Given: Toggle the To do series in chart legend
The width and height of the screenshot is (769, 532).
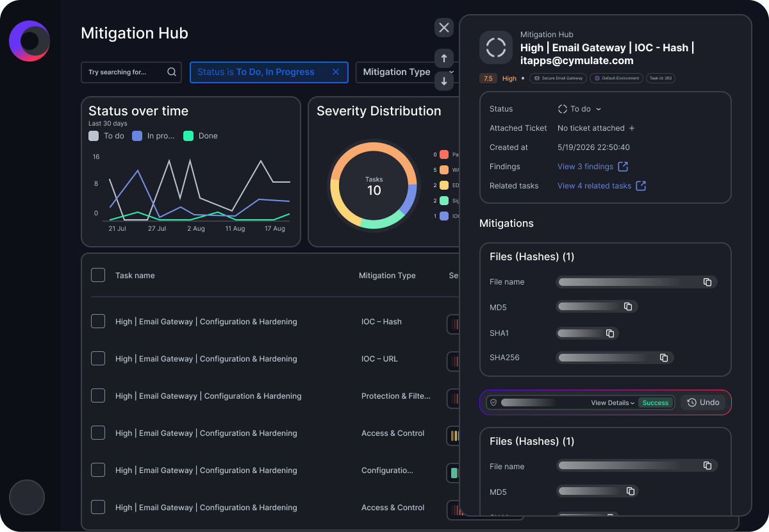Looking at the screenshot, I should tap(106, 136).
